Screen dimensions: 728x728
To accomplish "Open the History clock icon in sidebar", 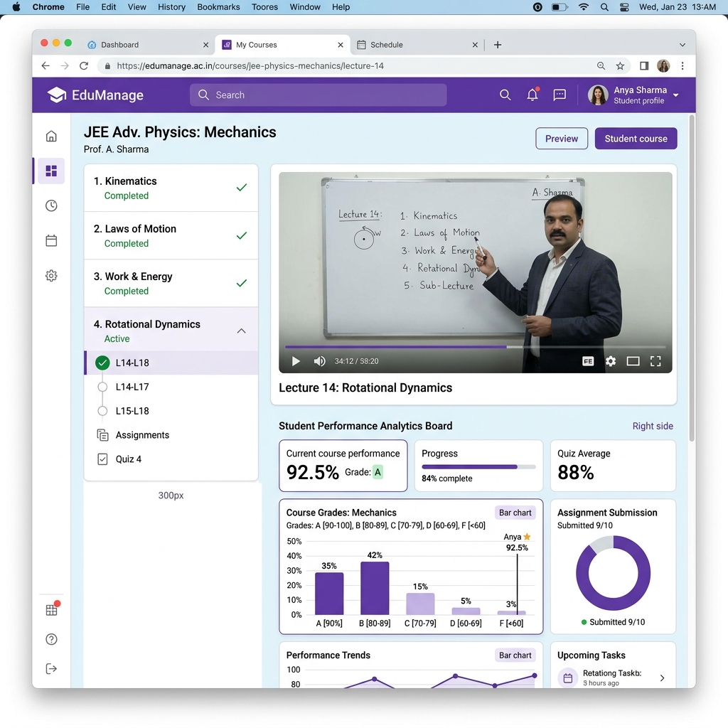I will click(x=50, y=205).
